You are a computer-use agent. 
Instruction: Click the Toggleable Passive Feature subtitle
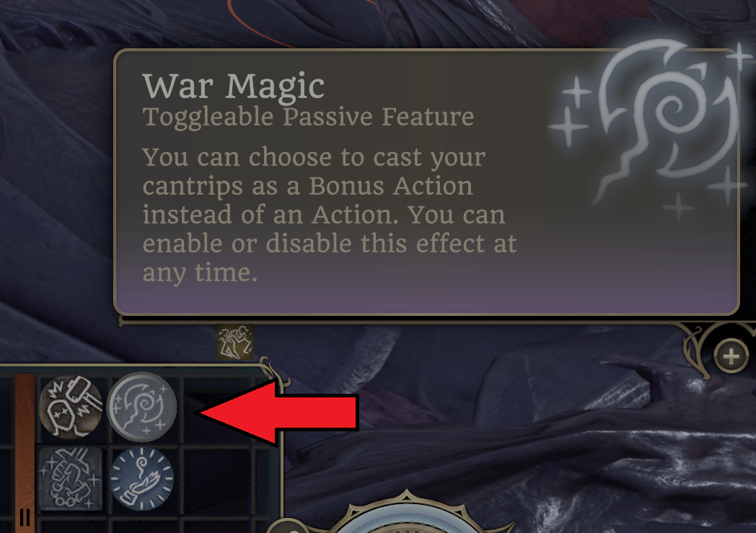(308, 117)
